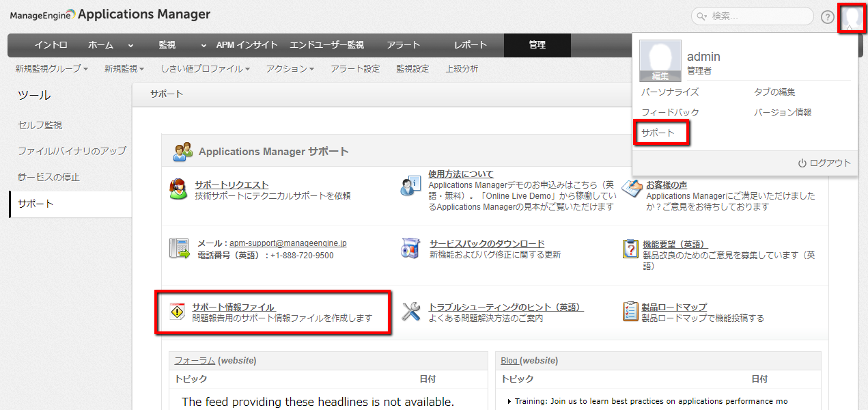Screen dimensions: 868x410
Task: Open the help question mark icon
Action: (x=828, y=17)
